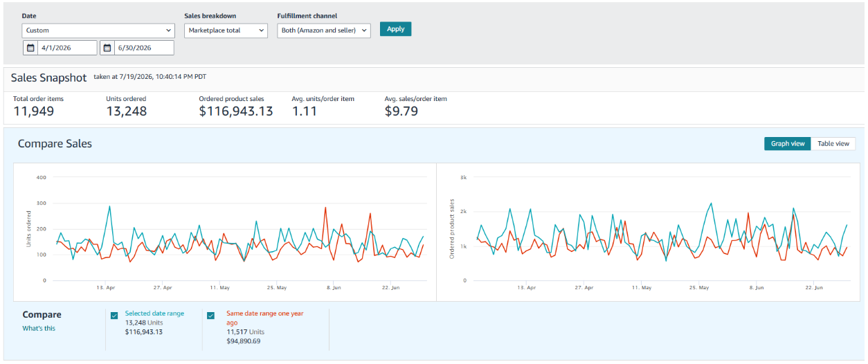Screen dimensions: 868x364
Task: Expand the Date range dropdown
Action: point(98,30)
